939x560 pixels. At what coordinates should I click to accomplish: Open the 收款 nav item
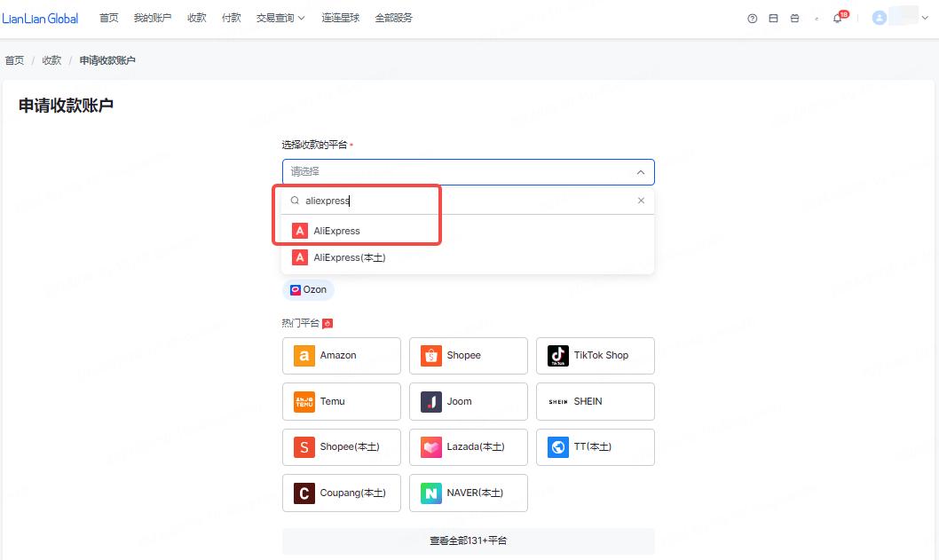tap(197, 18)
